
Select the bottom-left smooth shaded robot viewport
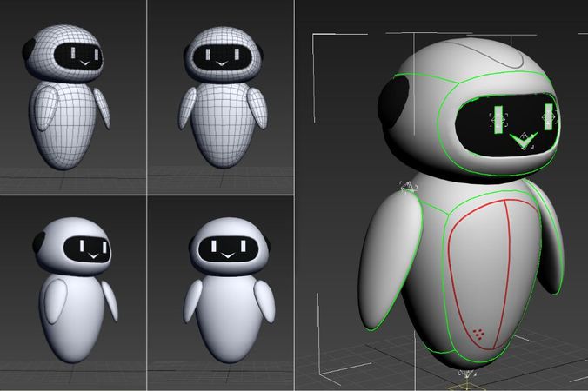click(73, 294)
